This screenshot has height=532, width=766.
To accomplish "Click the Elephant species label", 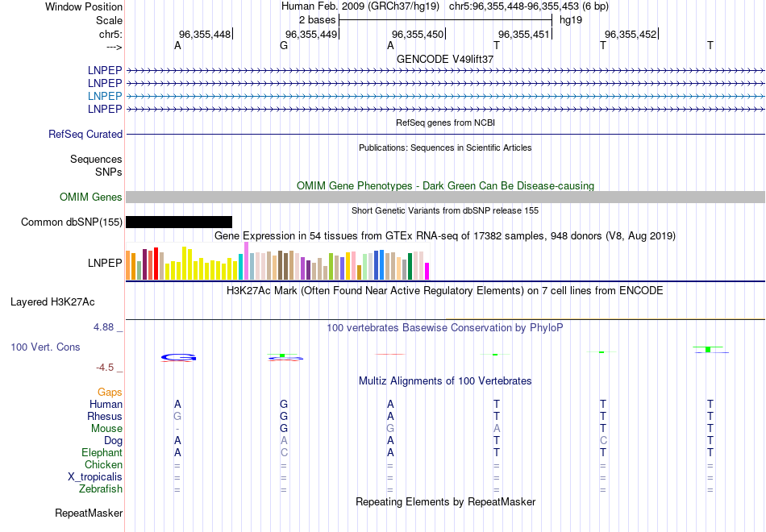I will (102, 452).
